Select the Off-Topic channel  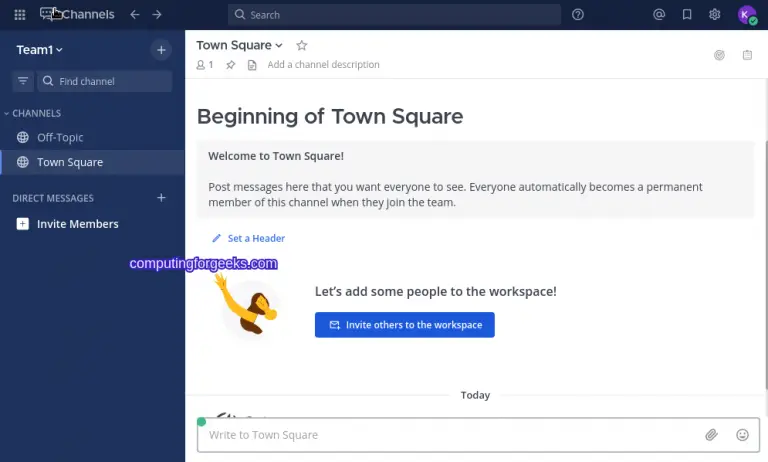(x=60, y=137)
